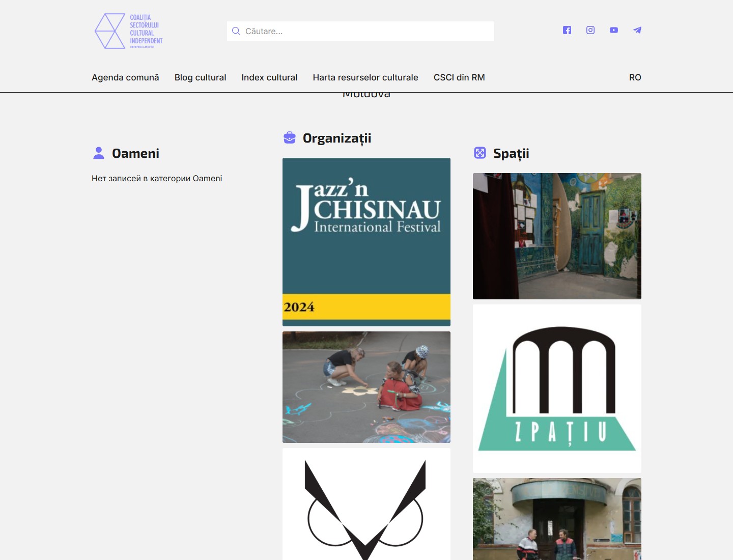
Task: Open the chalk street drawing organization card
Action: pos(366,387)
